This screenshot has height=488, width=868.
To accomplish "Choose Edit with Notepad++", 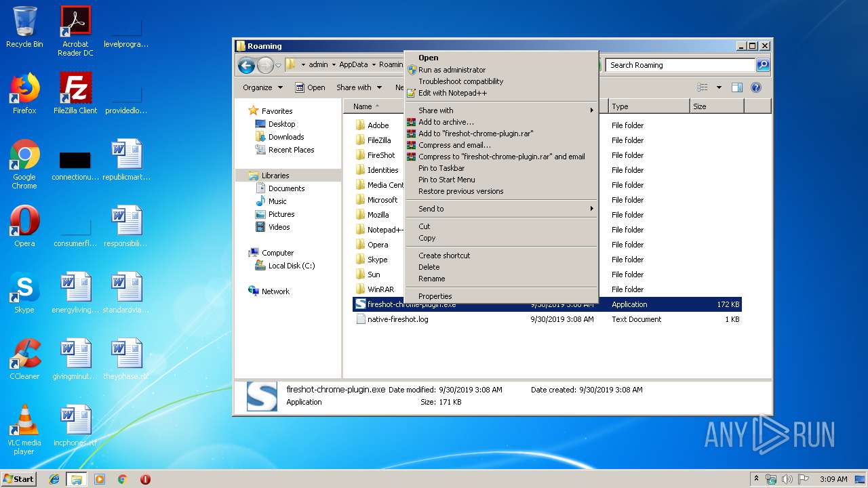I will click(x=501, y=93).
